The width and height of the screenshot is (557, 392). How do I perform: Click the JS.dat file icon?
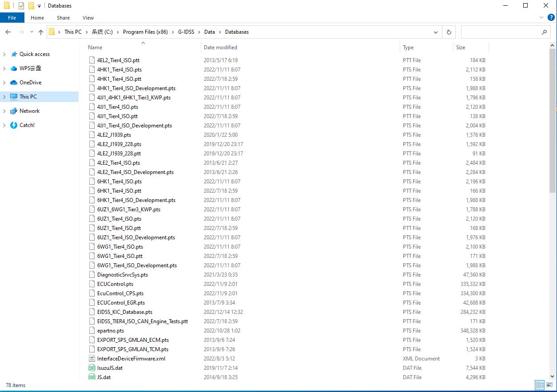point(92,377)
